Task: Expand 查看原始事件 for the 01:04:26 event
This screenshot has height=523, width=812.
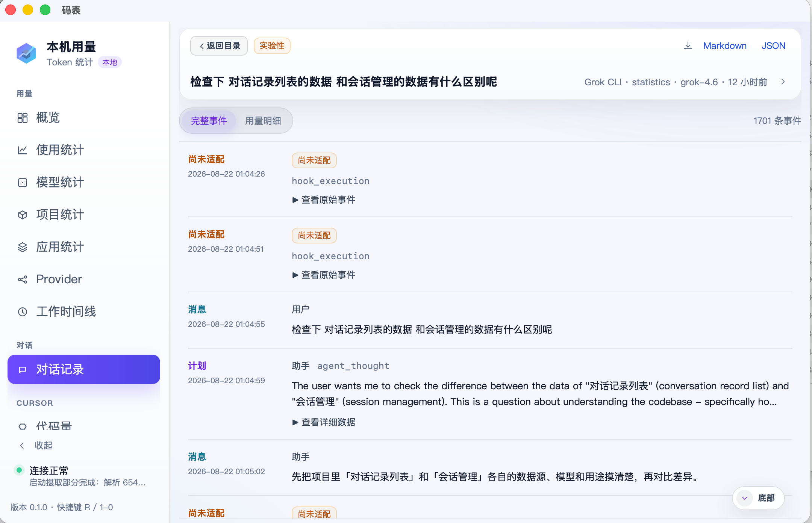Action: 324,200
